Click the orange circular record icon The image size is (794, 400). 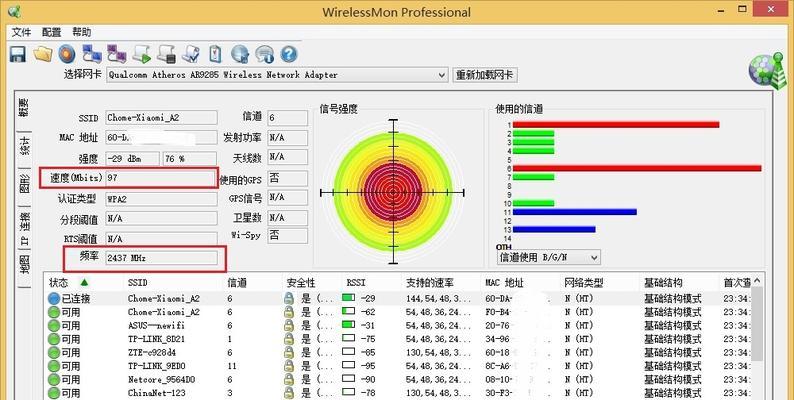(67, 54)
